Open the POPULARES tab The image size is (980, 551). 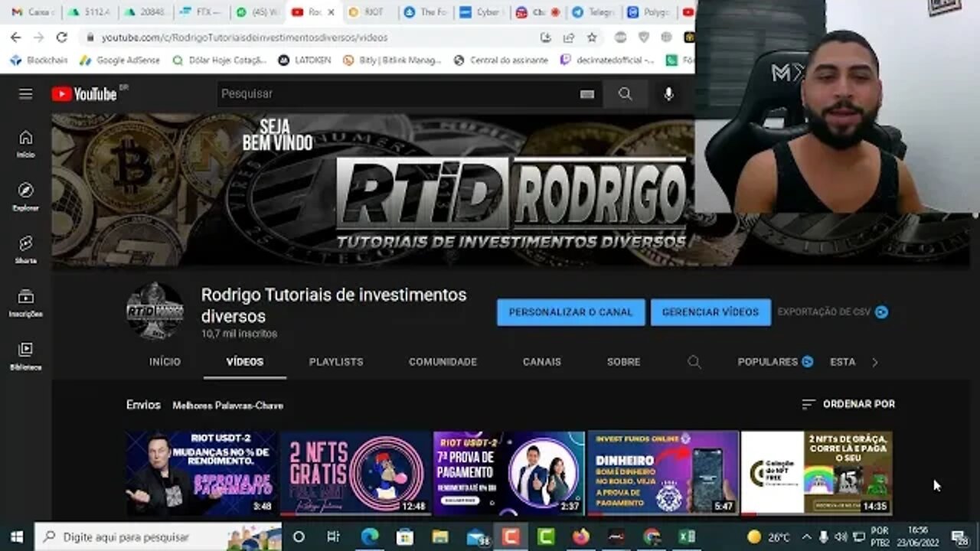point(775,362)
